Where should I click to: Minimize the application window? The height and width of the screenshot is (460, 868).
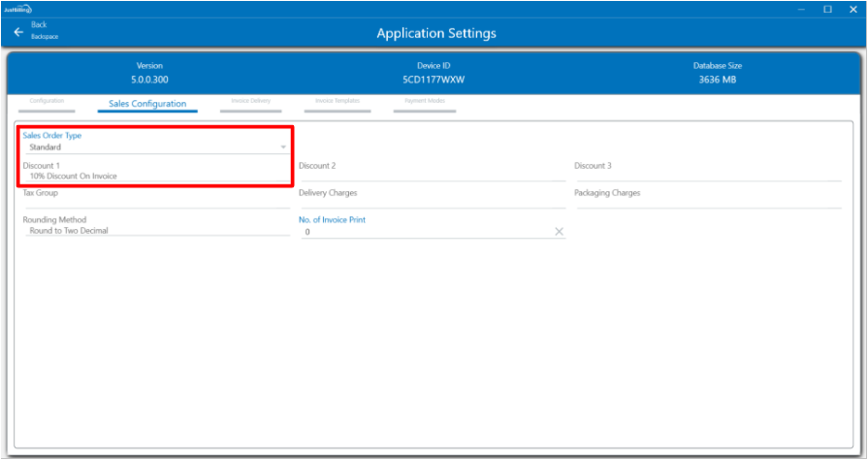click(x=802, y=9)
